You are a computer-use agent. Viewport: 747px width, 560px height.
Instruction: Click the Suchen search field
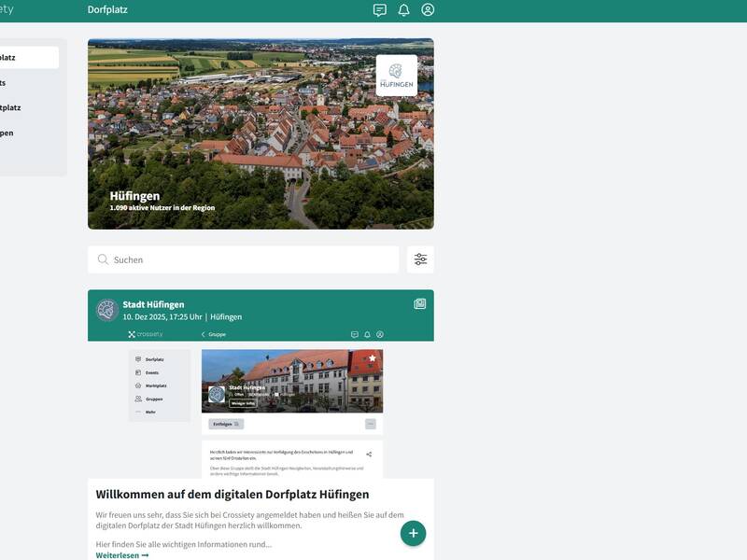(243, 259)
